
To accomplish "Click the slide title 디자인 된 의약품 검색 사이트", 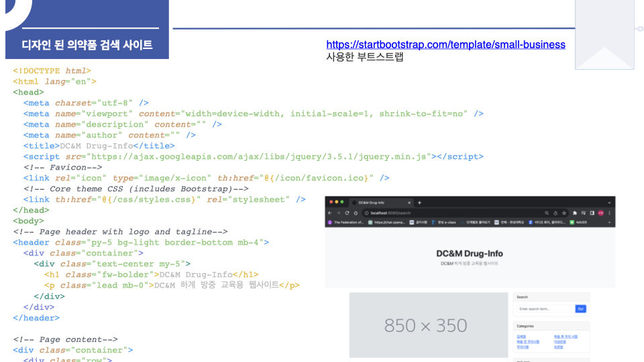I will [87, 45].
